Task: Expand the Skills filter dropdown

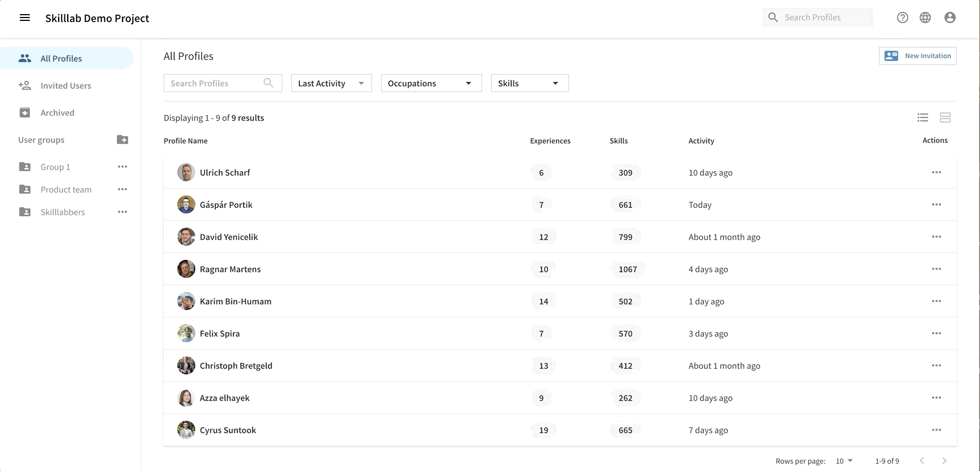Action: [x=530, y=83]
